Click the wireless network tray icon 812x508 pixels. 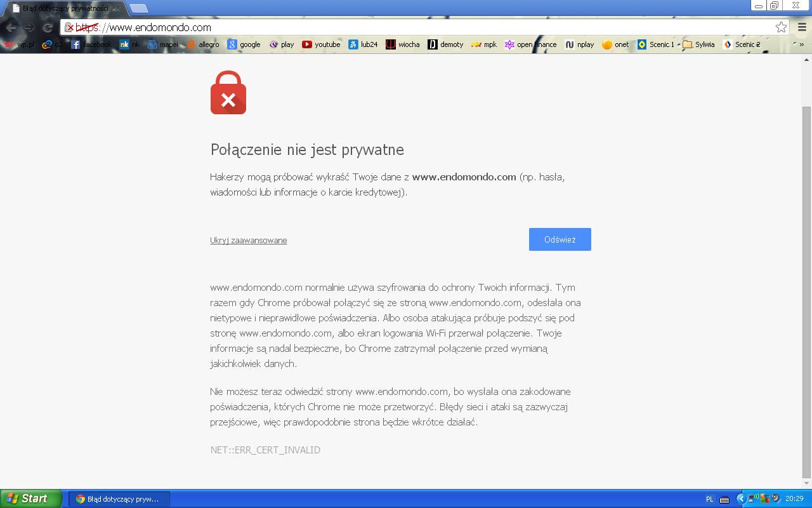752,498
